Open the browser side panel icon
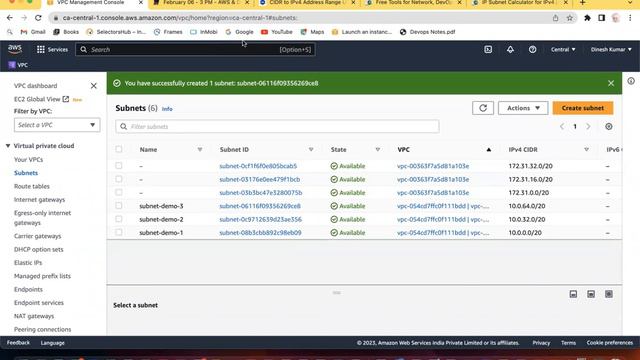This screenshot has width=640, height=360. (x=601, y=18)
